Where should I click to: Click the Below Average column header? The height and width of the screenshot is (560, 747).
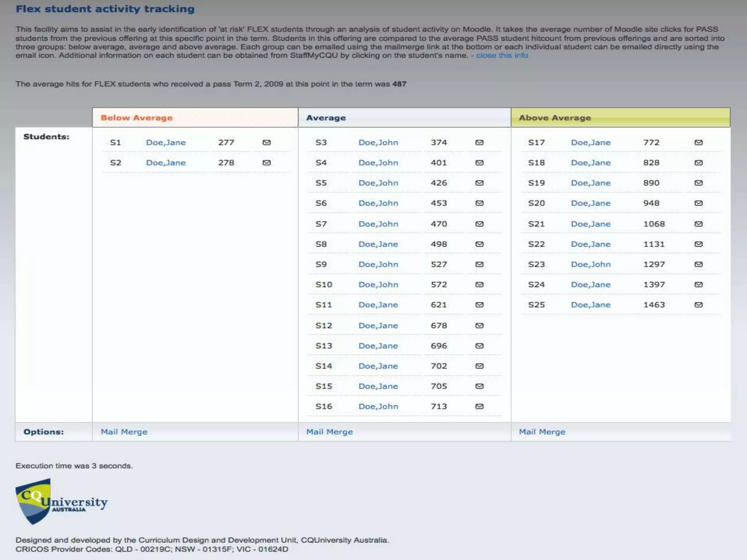(136, 118)
